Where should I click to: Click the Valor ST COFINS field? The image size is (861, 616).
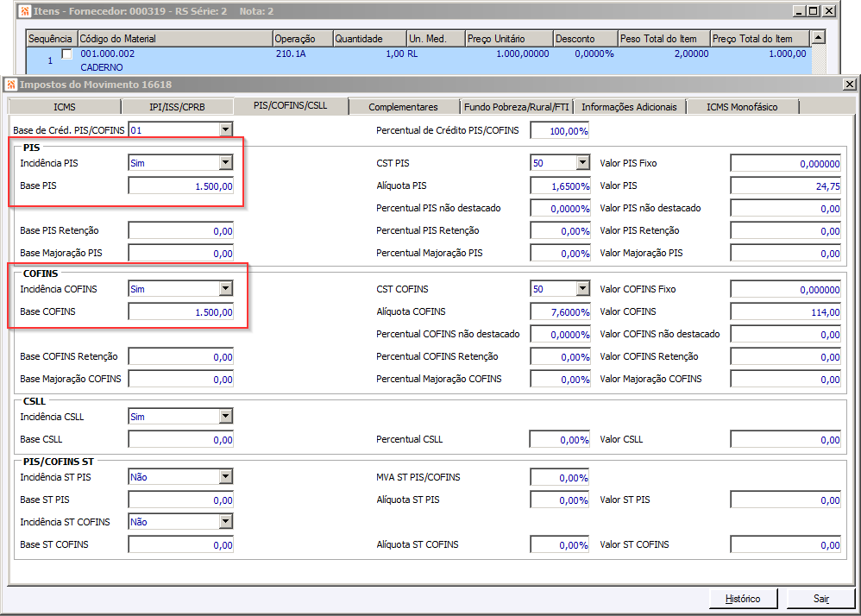tap(785, 544)
